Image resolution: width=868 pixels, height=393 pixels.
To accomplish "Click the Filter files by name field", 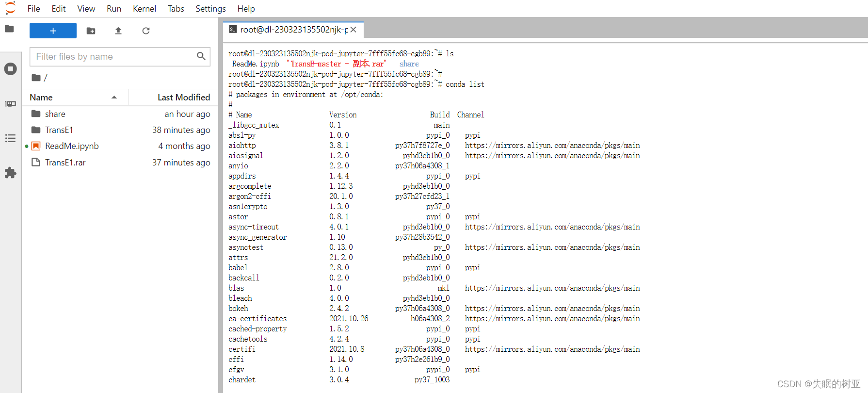I will 120,57.
